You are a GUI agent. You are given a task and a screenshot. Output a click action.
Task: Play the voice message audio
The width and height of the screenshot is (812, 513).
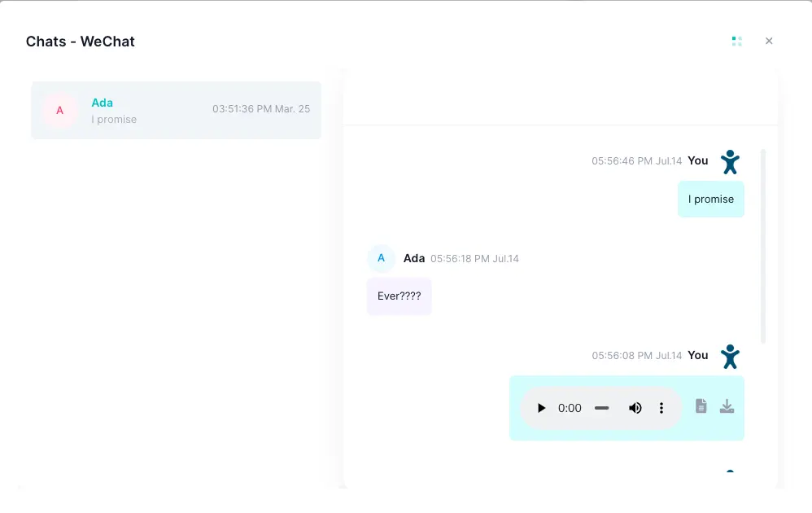(x=541, y=408)
